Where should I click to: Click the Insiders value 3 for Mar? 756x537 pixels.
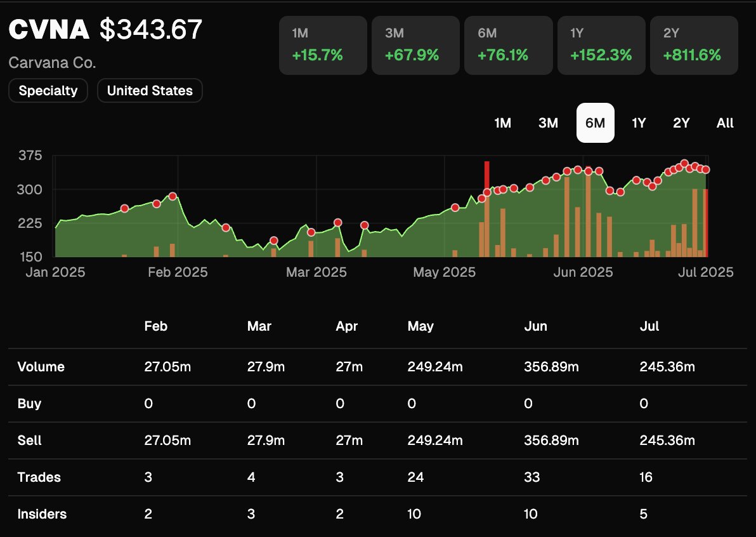251,514
